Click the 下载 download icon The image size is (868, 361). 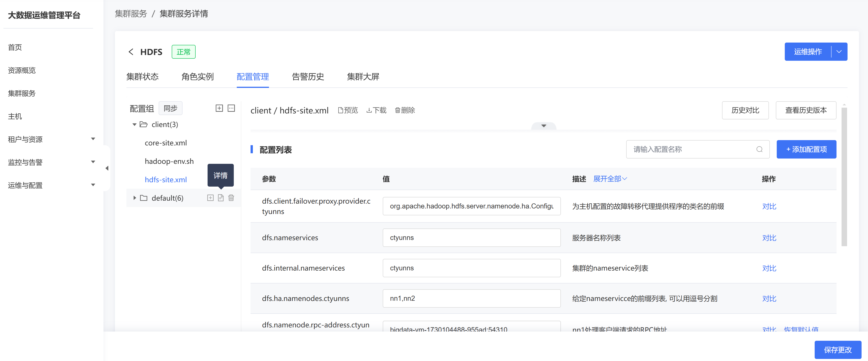pos(369,110)
